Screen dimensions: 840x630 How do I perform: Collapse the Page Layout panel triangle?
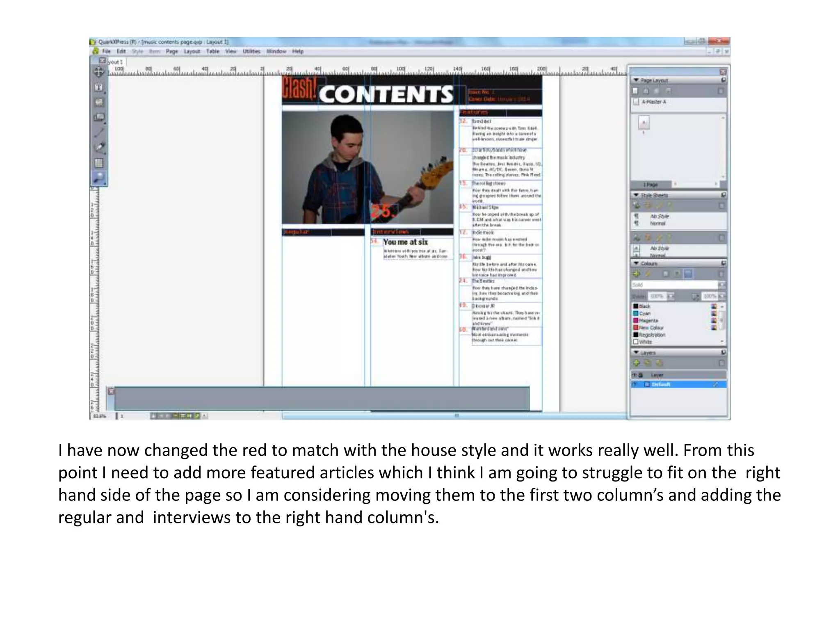(x=636, y=80)
